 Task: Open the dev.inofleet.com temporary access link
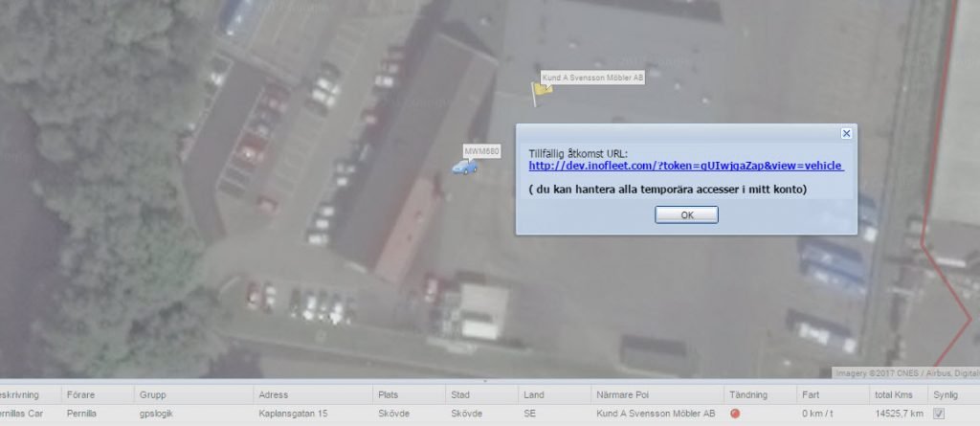click(686, 166)
